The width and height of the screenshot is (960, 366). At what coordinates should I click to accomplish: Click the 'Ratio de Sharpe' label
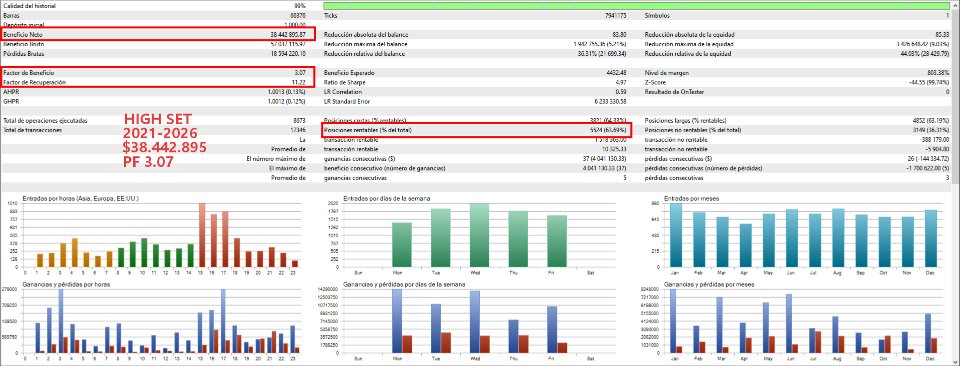coord(345,82)
